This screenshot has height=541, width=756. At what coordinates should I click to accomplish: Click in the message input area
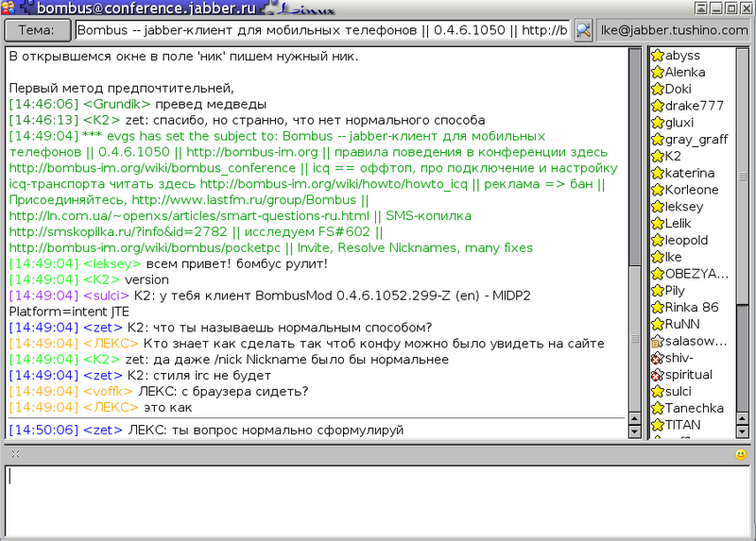(x=378, y=500)
